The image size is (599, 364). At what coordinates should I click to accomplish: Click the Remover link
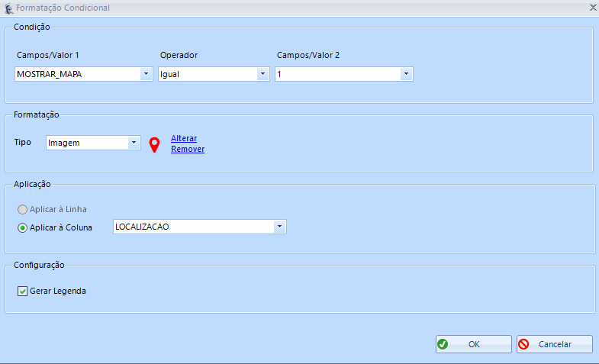pos(187,149)
